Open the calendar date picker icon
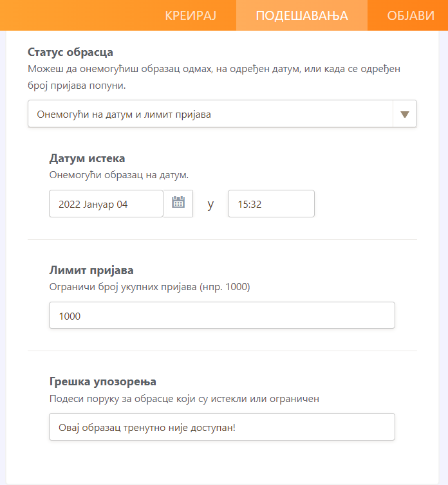448x485 pixels. [x=178, y=203]
